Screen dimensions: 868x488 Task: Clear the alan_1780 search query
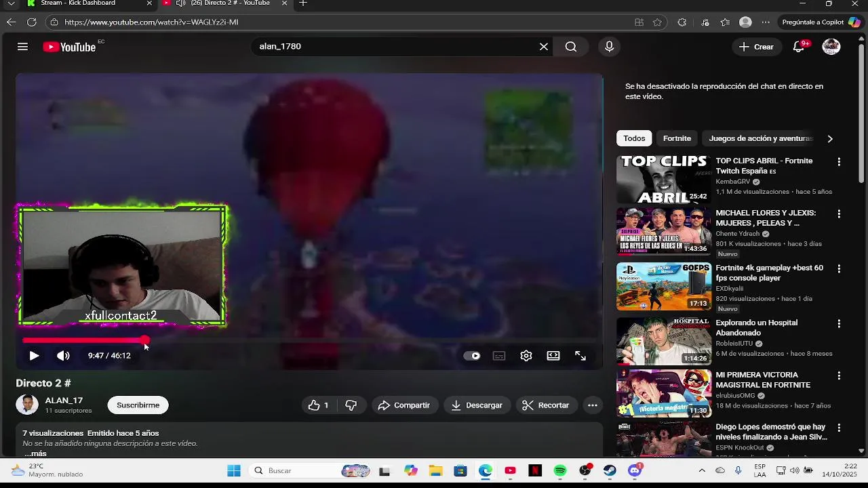pos(544,47)
